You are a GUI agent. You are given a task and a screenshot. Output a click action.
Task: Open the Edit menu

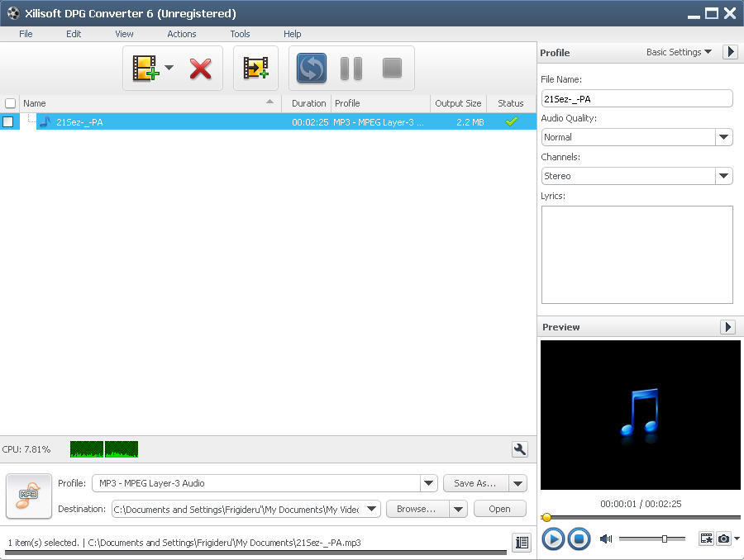click(74, 34)
